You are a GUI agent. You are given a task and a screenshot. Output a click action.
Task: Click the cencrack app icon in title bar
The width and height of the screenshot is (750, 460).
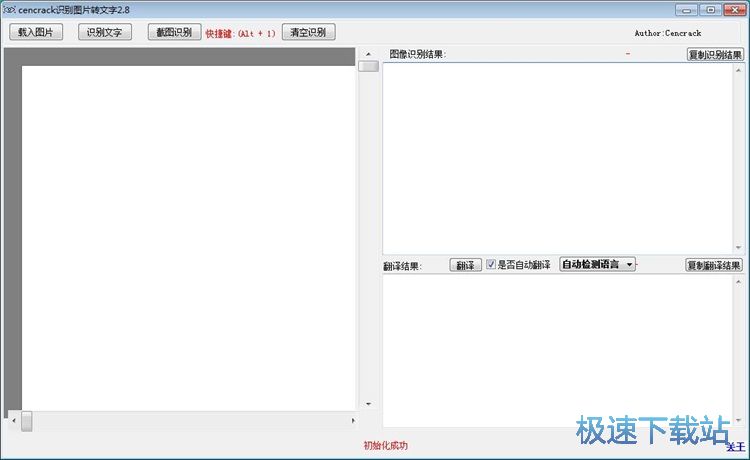(9, 10)
